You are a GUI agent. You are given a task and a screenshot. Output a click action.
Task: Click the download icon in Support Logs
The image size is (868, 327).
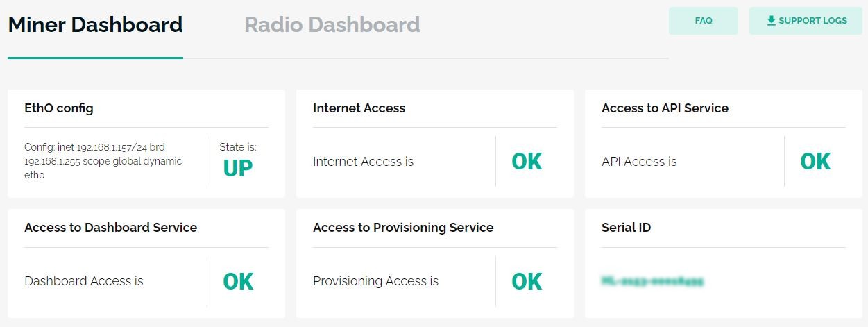pyautogui.click(x=771, y=21)
